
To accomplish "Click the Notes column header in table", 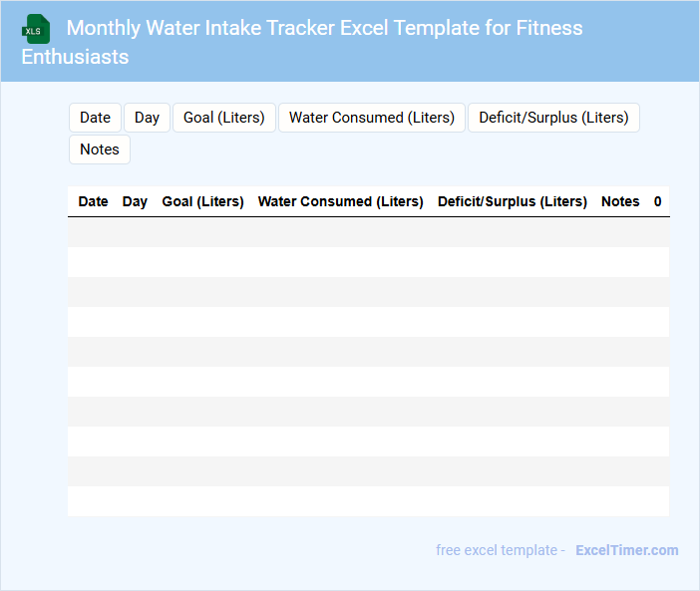I will [619, 201].
